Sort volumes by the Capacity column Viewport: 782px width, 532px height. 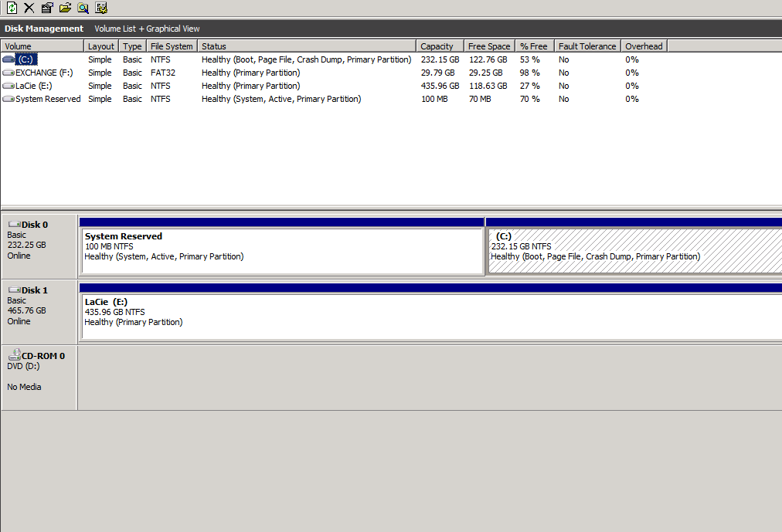438,46
